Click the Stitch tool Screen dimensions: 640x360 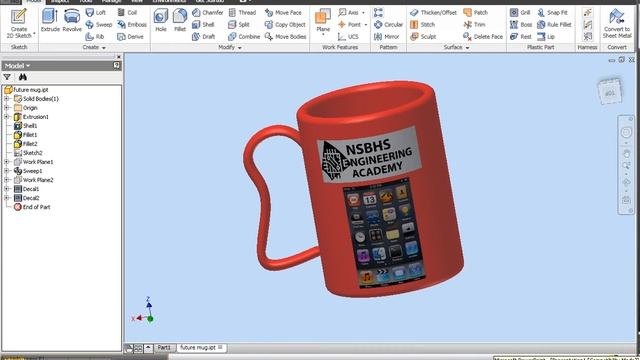(422, 24)
